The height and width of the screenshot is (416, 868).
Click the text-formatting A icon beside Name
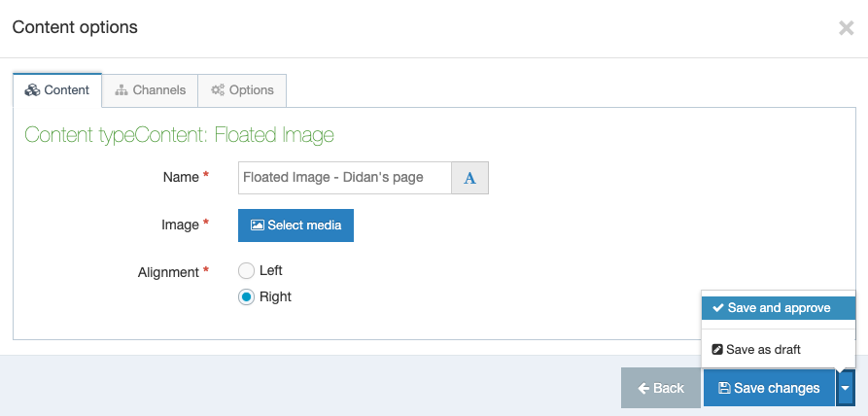(x=470, y=178)
